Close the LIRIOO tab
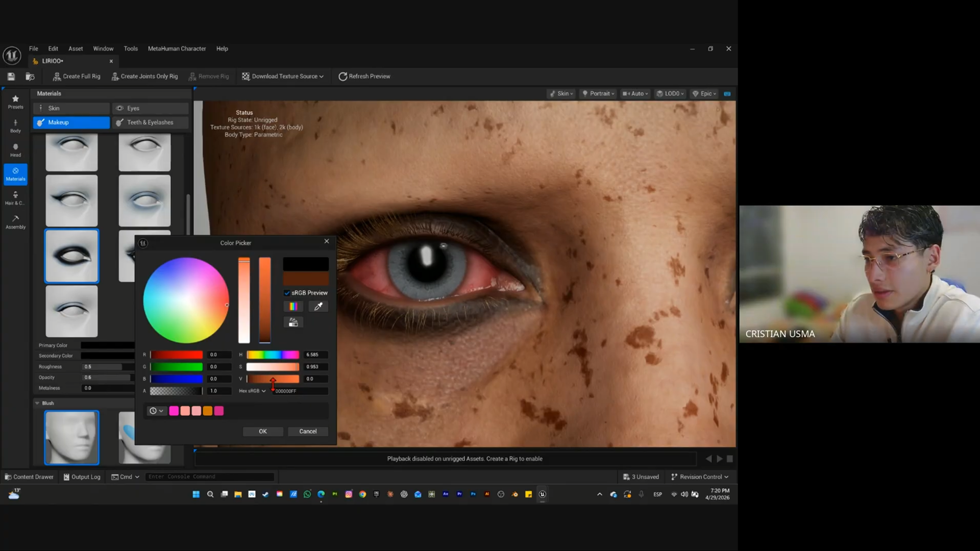The image size is (980, 551). [111, 61]
